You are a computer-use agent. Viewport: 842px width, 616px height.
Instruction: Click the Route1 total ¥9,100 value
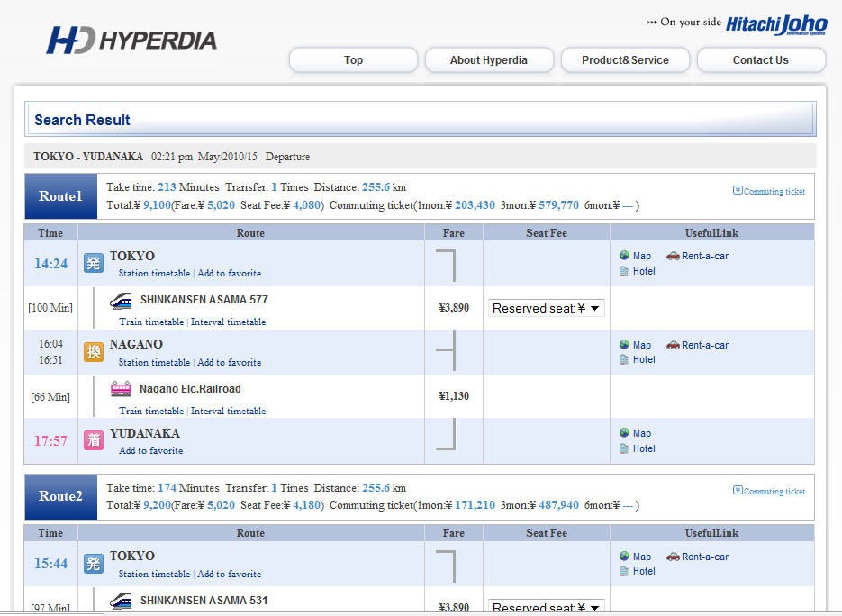click(x=157, y=205)
